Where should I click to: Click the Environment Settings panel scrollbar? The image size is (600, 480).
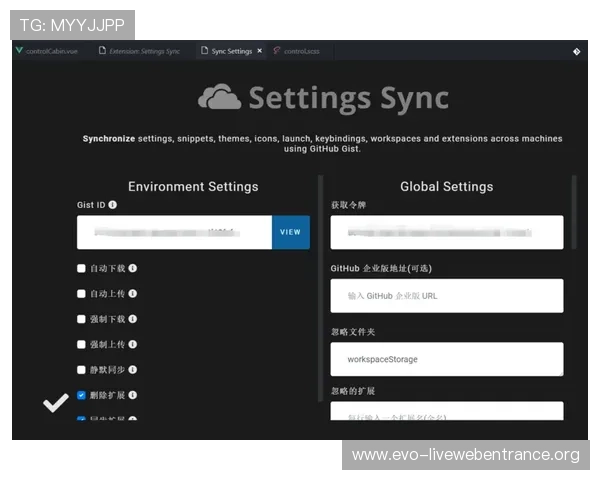coord(321,290)
